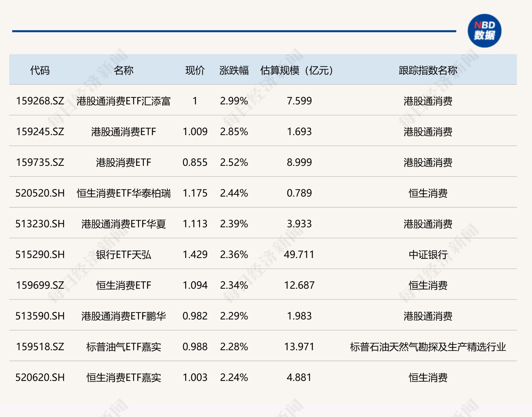Click the 13.971 scale value
Image resolution: width=532 pixels, height=417 pixels.
click(299, 347)
